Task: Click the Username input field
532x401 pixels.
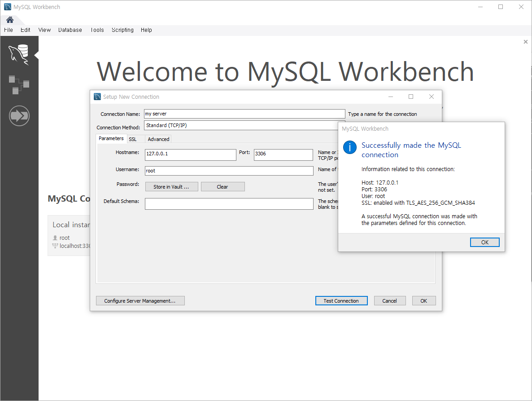Action: pos(229,171)
